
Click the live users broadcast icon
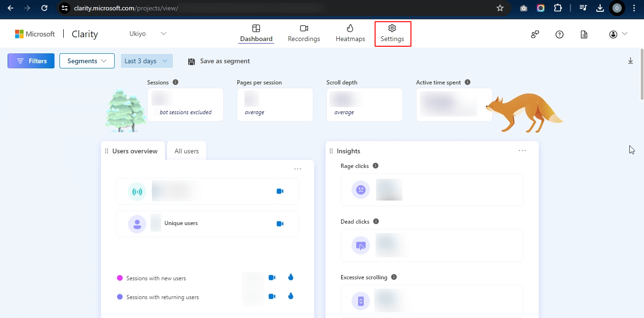coord(137,192)
